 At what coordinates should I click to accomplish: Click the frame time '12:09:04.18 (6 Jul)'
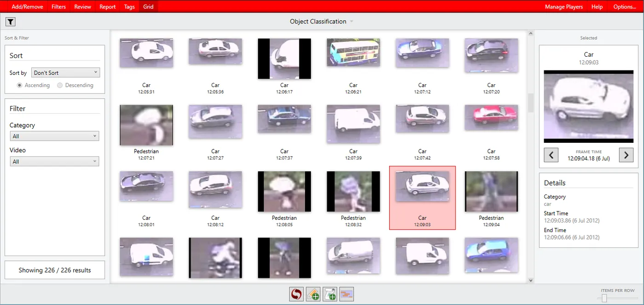[x=588, y=158]
